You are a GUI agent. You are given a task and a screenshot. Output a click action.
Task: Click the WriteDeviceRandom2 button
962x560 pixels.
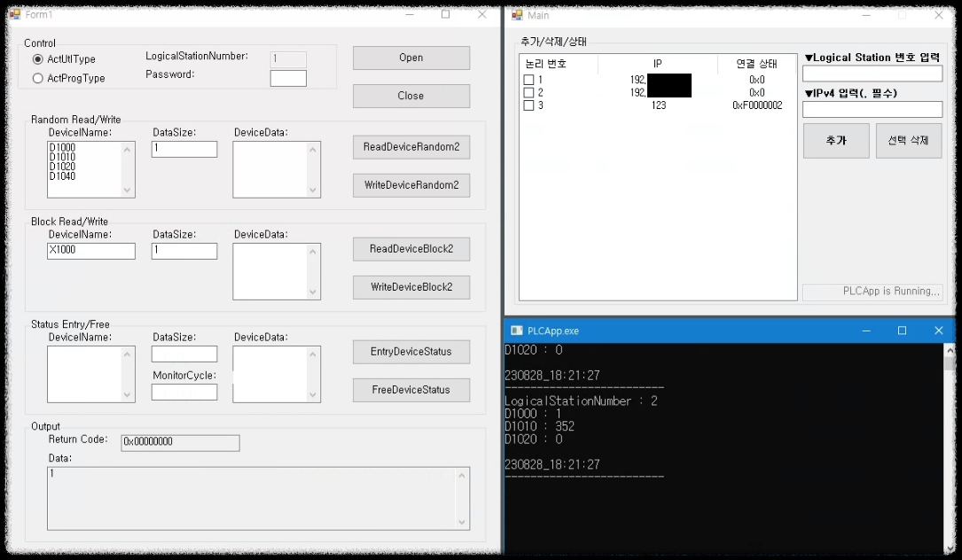tap(411, 185)
